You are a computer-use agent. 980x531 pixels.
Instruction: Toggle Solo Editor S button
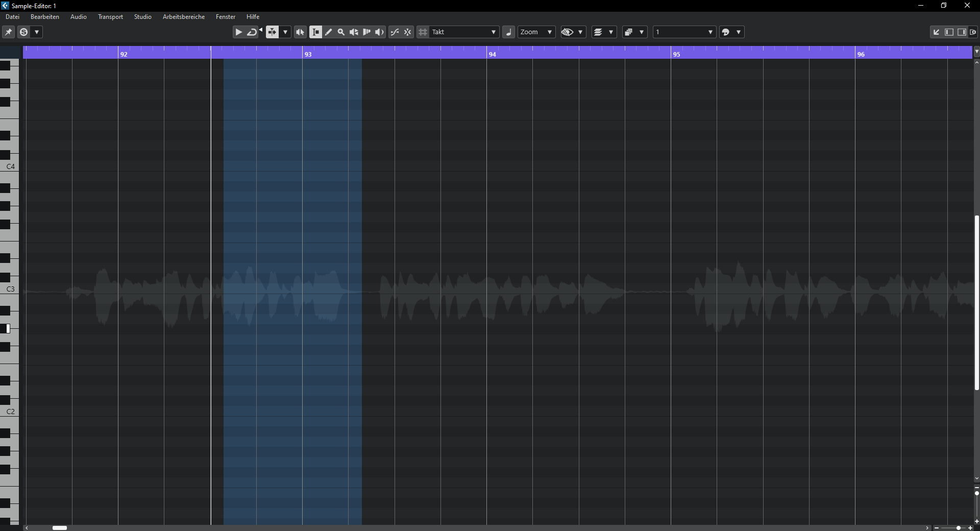point(23,32)
